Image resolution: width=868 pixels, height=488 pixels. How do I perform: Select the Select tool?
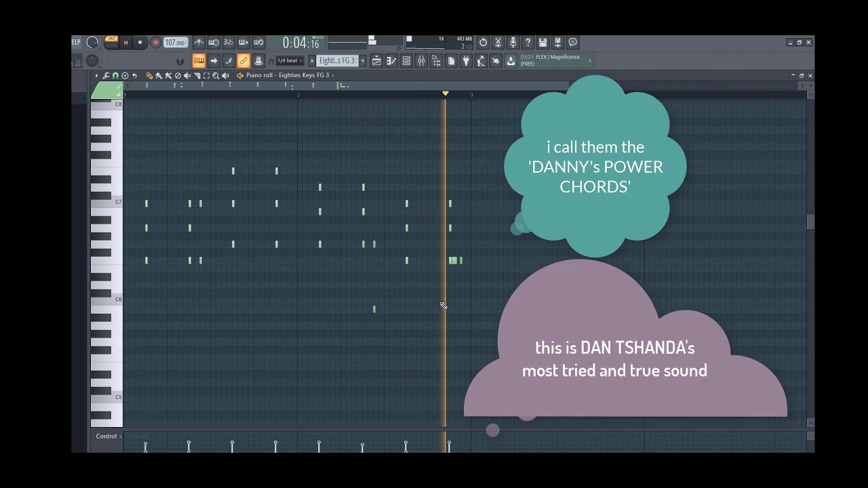coord(206,75)
